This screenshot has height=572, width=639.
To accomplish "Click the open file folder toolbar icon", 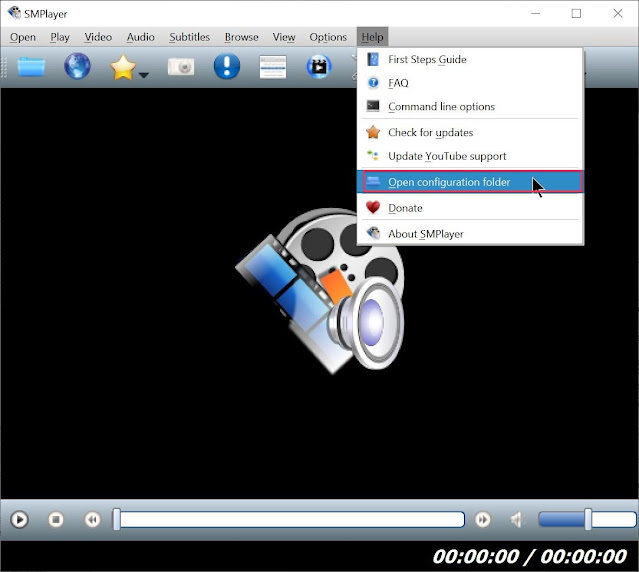I will [31, 67].
